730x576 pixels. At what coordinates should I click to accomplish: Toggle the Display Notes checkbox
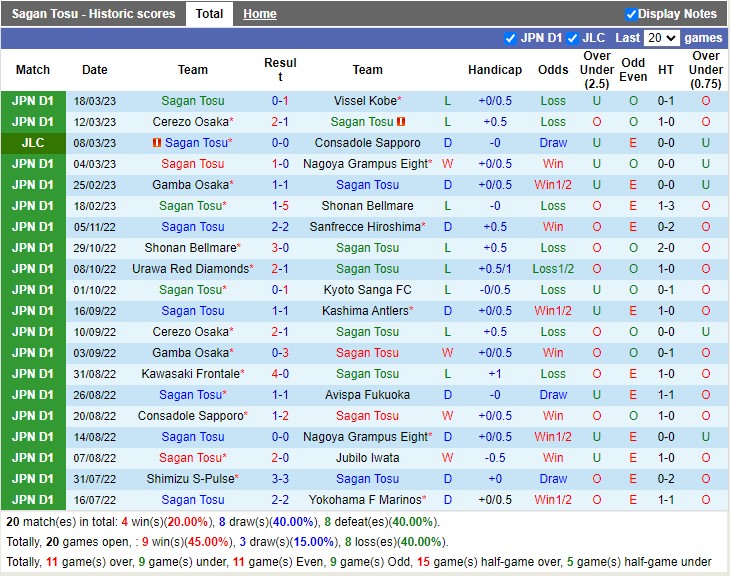[631, 14]
